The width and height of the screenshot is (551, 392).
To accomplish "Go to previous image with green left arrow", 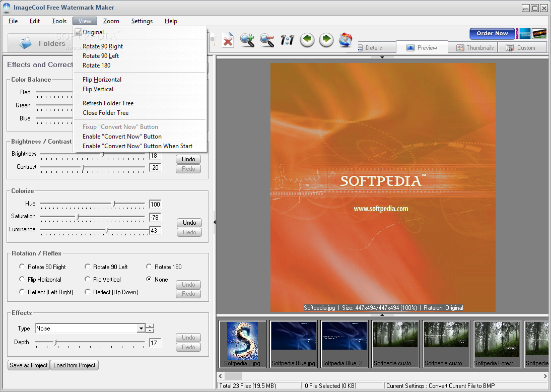I will (307, 40).
